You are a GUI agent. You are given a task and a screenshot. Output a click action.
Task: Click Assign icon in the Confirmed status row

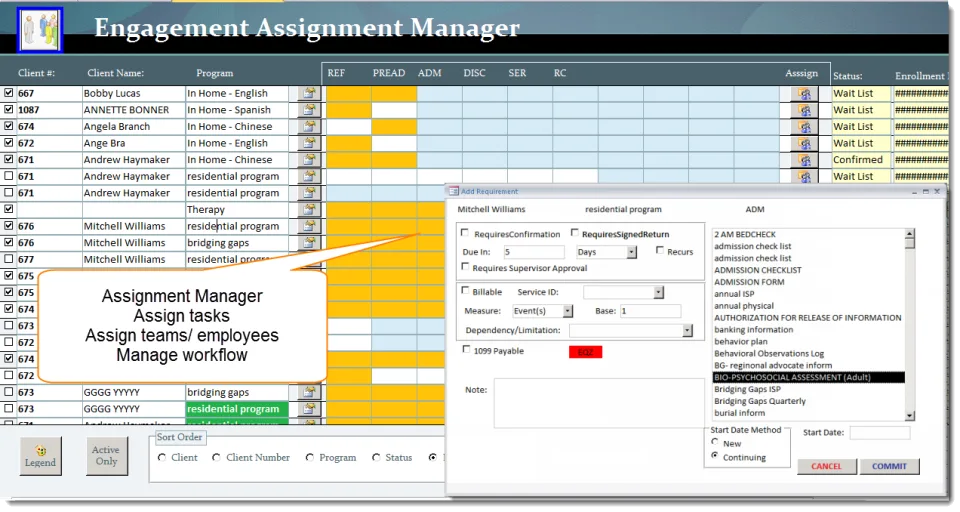point(804,160)
